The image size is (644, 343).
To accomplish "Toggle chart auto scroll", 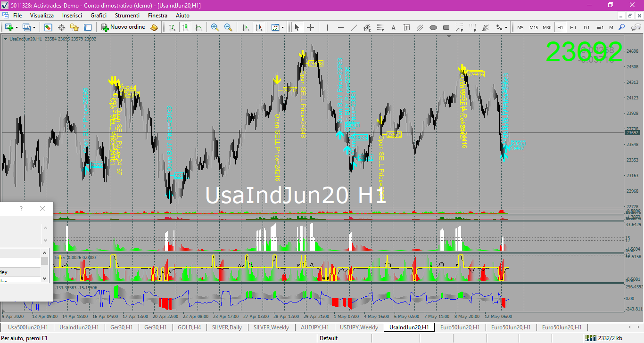I will pyautogui.click(x=245, y=27).
